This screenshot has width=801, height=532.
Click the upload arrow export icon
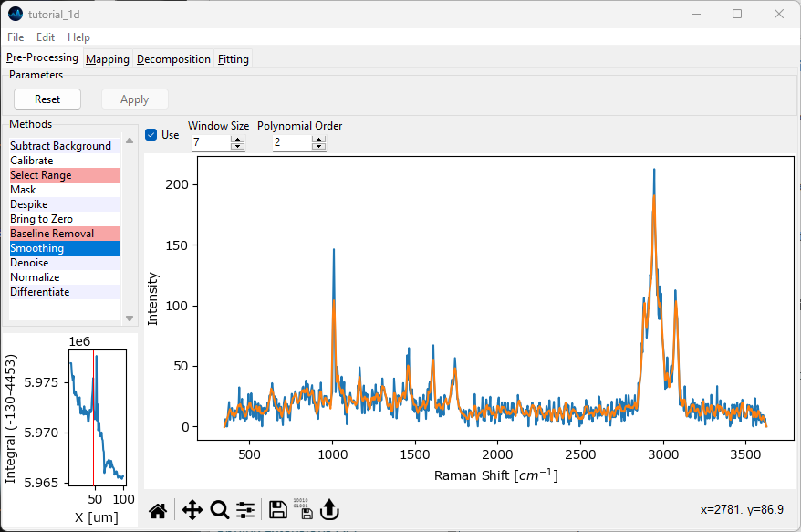[328, 510]
